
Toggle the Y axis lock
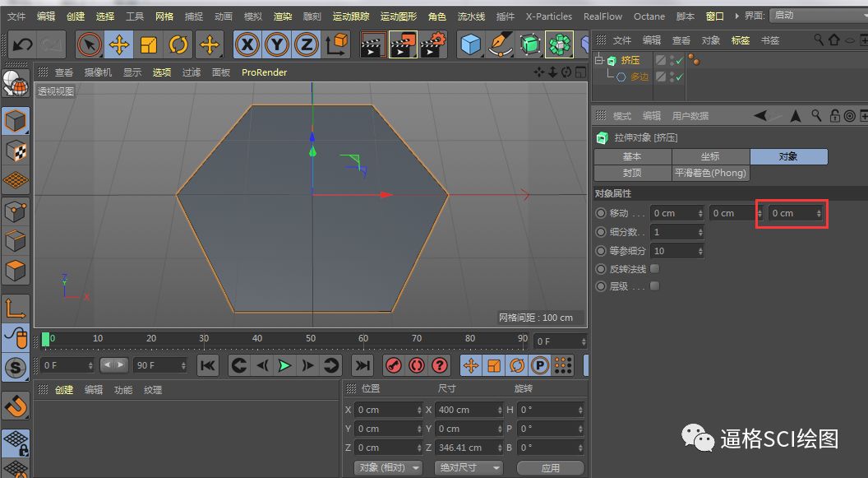point(277,44)
